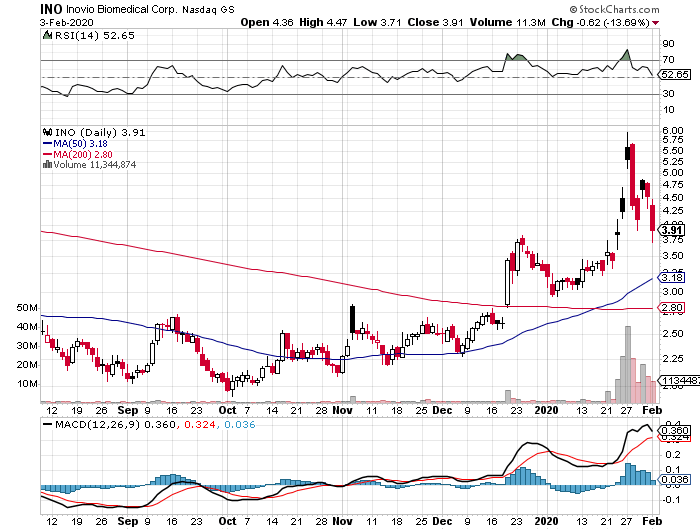Click the volume bars icon beside Volume 11,344,874
Viewport: 700px width, 530px height.
47,165
